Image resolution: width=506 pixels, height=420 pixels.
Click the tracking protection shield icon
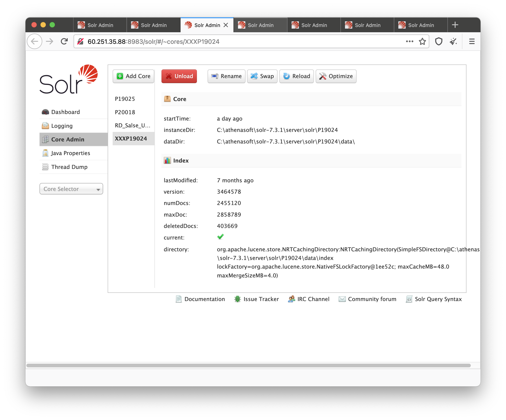coord(439,41)
